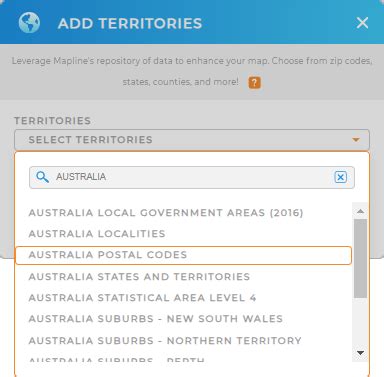Viewport: 384px width, 377px height.
Task: Open the orange question mark help icon
Action: pyautogui.click(x=254, y=82)
